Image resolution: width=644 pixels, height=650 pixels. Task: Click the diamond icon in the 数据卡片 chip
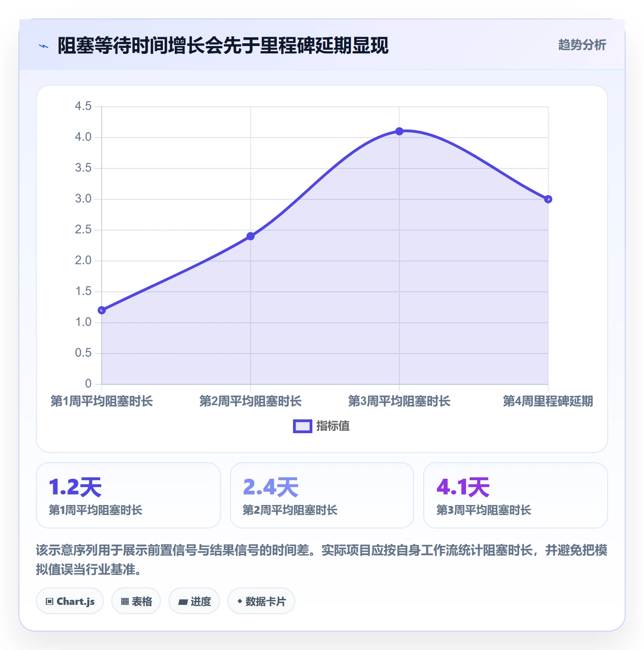coord(240,601)
